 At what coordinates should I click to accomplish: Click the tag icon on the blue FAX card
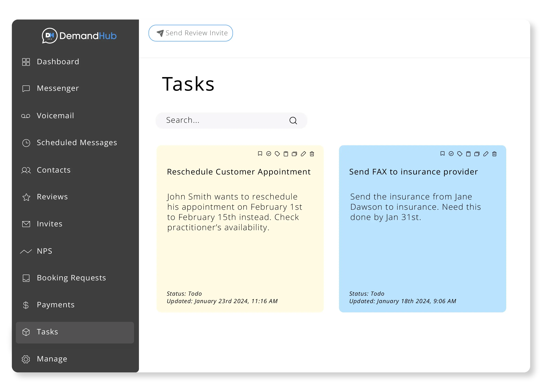pyautogui.click(x=460, y=154)
